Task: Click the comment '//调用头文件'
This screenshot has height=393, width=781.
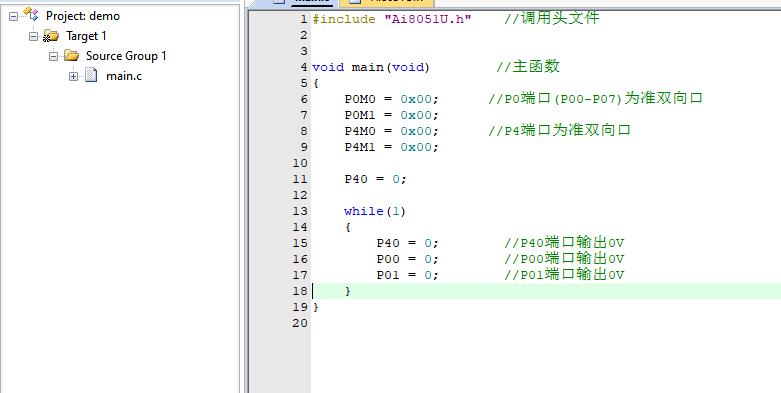Action: pos(551,19)
